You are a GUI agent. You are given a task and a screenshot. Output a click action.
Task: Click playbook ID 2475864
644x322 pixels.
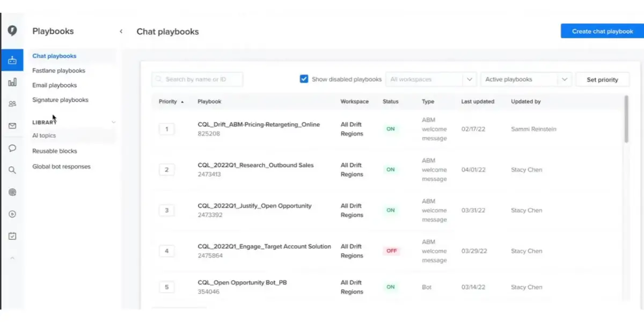pos(210,256)
